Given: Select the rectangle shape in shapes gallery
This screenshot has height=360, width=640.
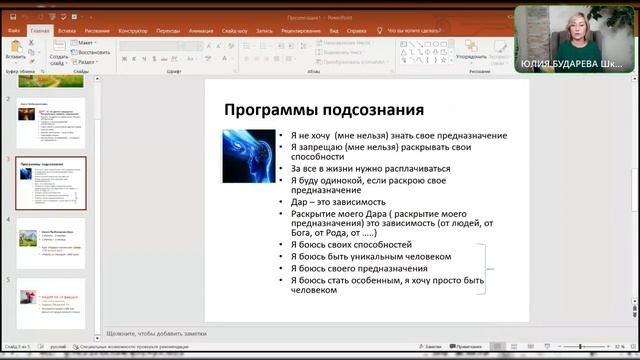Looking at the screenshot, I should click(x=428, y=44).
